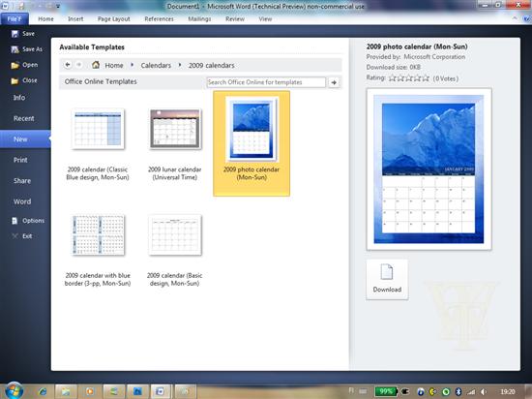
Task: Click the Save icon in the sidebar
Action: click(x=15, y=34)
